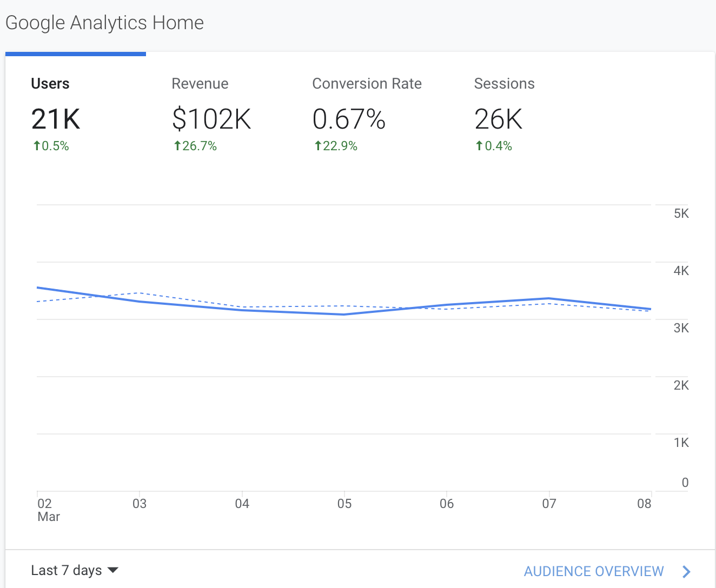The width and height of the screenshot is (716, 588).
Task: Click the $102K revenue value
Action: (211, 119)
